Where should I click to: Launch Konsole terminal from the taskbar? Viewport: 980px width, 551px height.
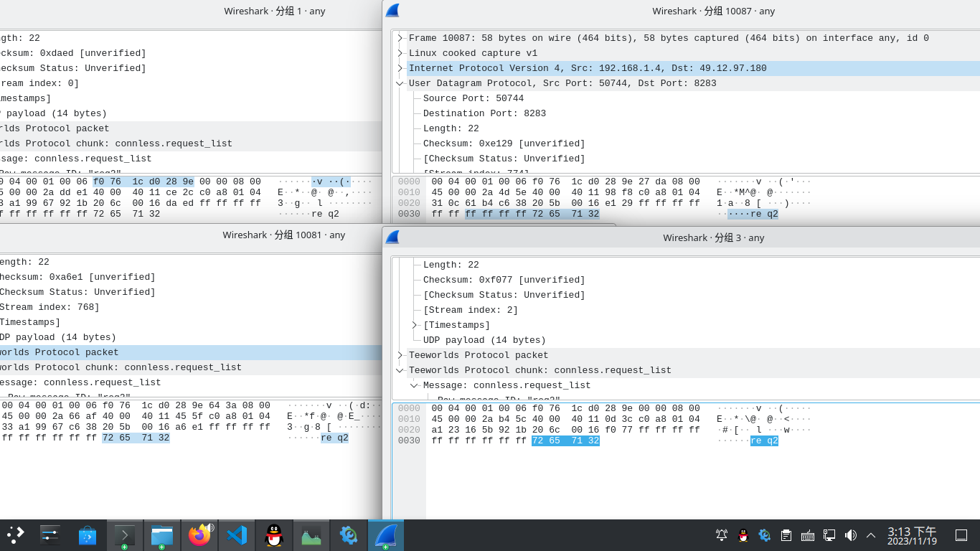pos(125,535)
